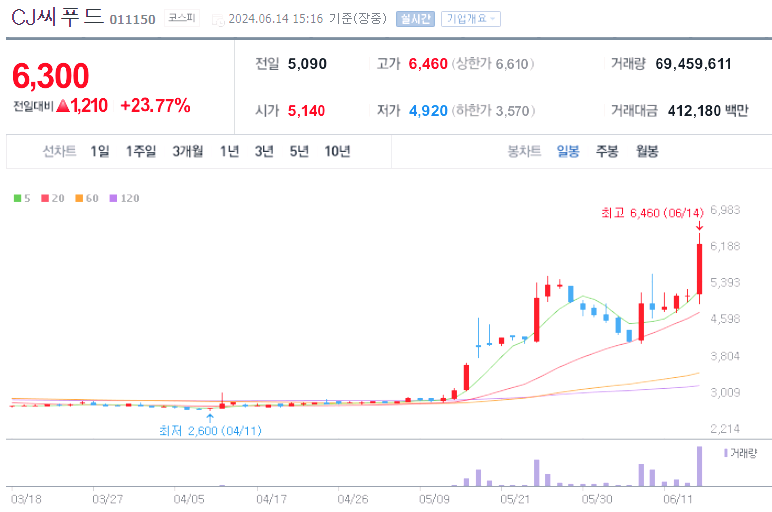Select the 10년 line chart tab
772x512 pixels.
click(x=337, y=151)
